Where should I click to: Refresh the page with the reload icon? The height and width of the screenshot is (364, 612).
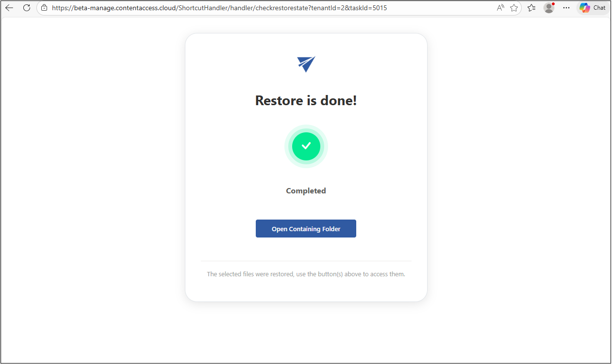point(27,8)
